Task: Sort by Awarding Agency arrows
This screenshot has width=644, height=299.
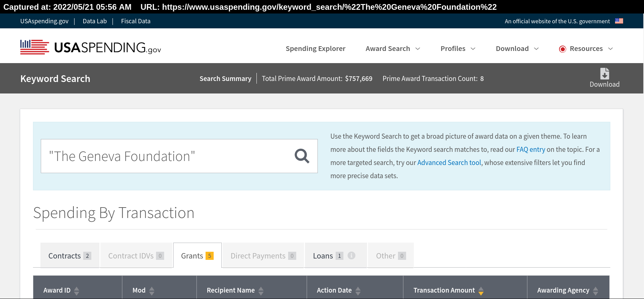Action: point(595,291)
